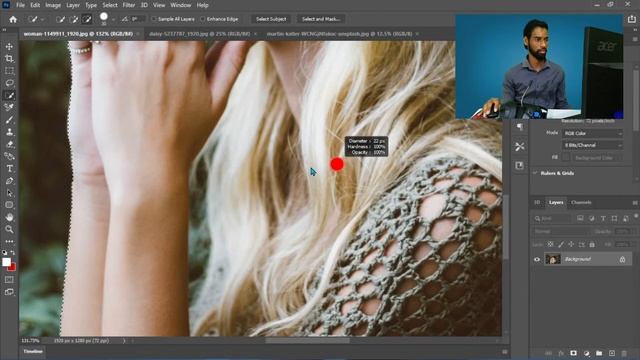Select the Hand tool
640x360 pixels.
[9, 217]
